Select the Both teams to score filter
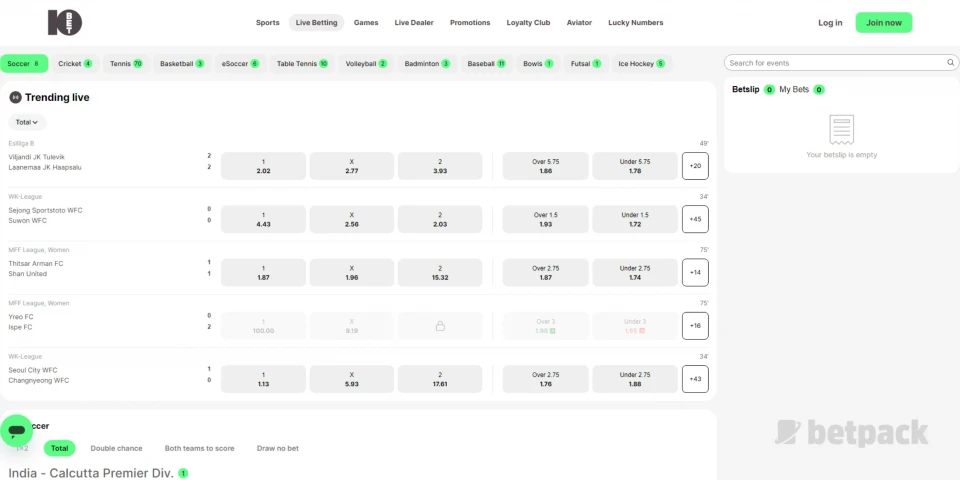This screenshot has height=480, width=960. 200,448
